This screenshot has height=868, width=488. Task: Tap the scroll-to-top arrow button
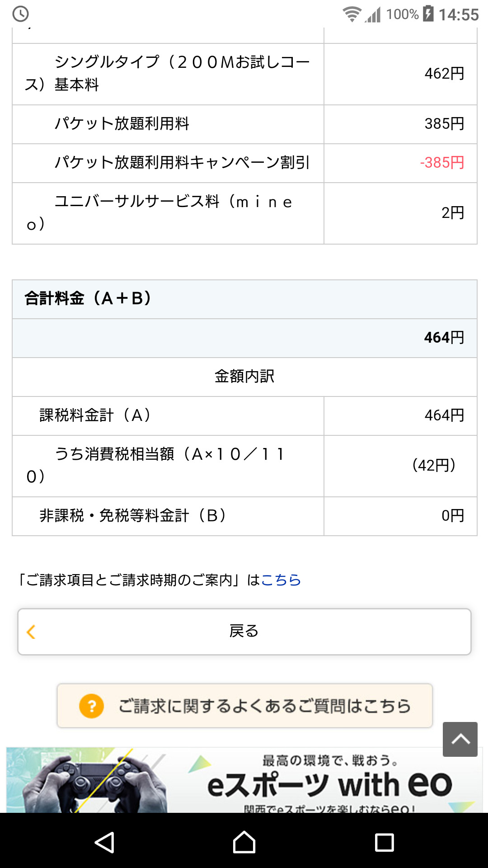[x=460, y=739]
